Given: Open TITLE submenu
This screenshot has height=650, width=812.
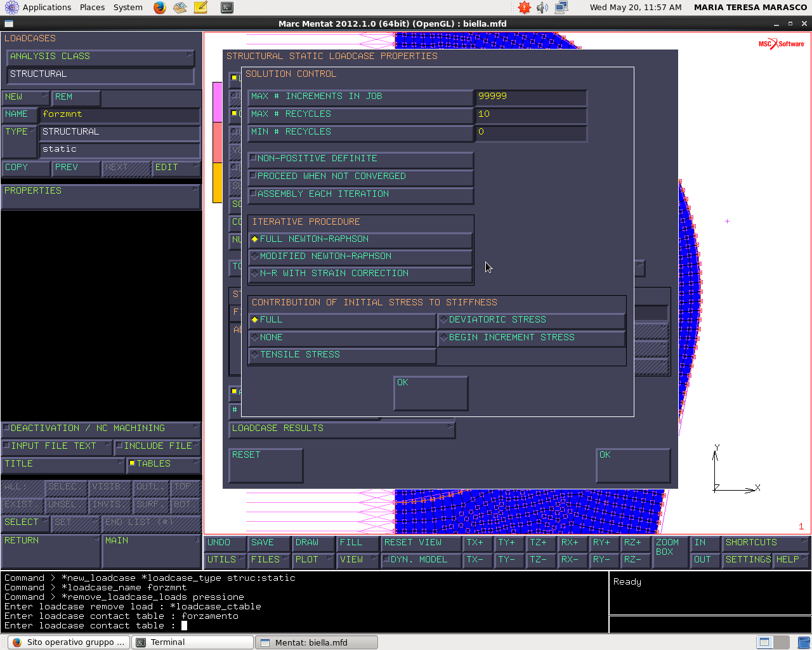Looking at the screenshot, I should point(63,464).
